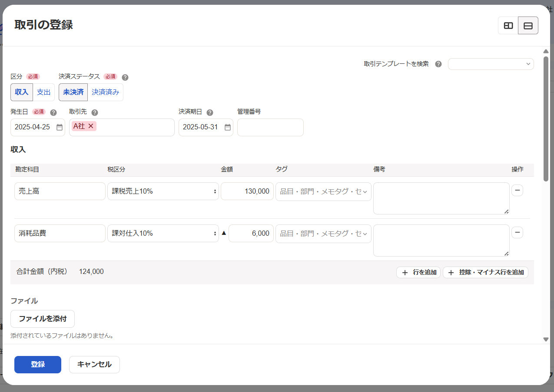The height and width of the screenshot is (392, 554).
Task: Open the tag dropdown in 売上高 row
Action: (x=323, y=191)
